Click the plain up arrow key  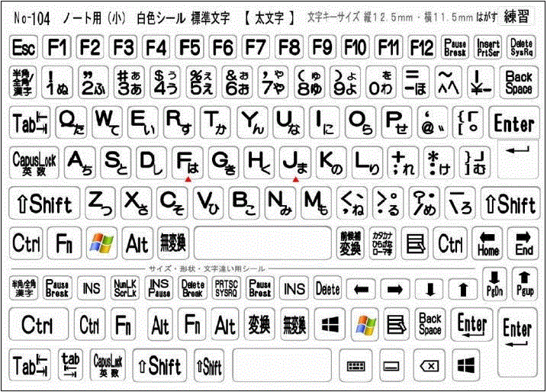462,289
